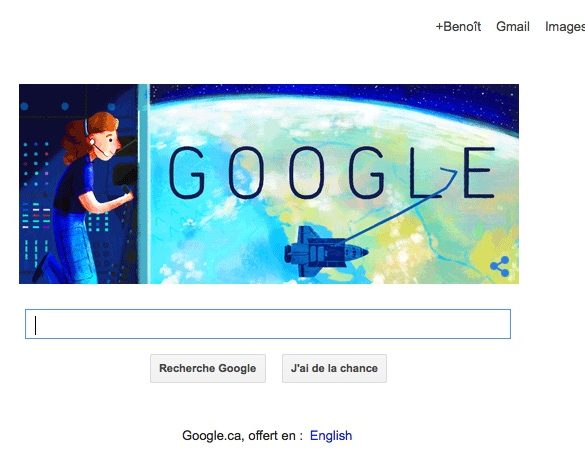Click the letter E in the doodle logo

tap(479, 172)
